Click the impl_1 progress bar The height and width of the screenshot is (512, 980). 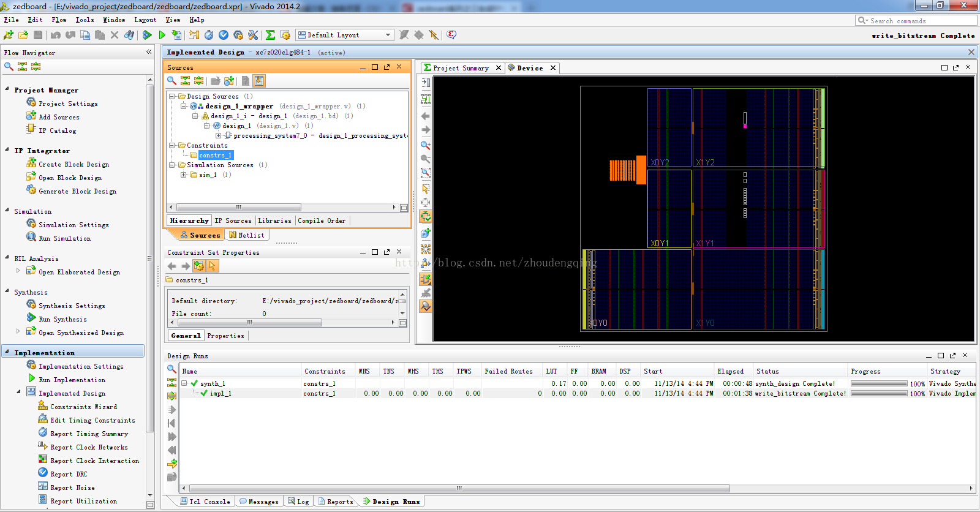[x=879, y=393]
